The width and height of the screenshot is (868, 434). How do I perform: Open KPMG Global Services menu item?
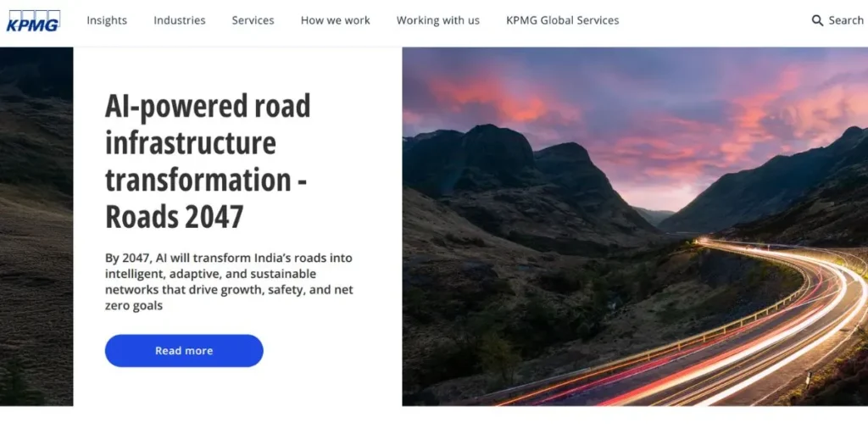pos(563,20)
